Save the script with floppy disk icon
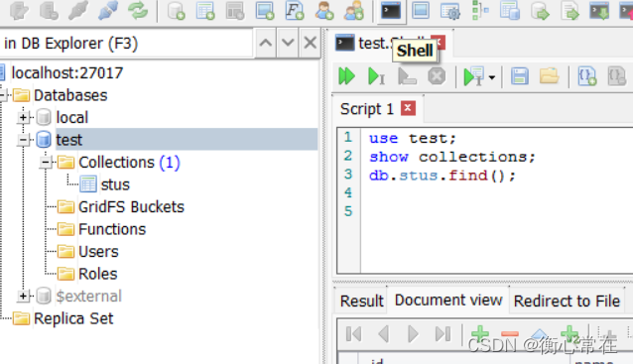Screen dimensions: 633x364 [520, 76]
